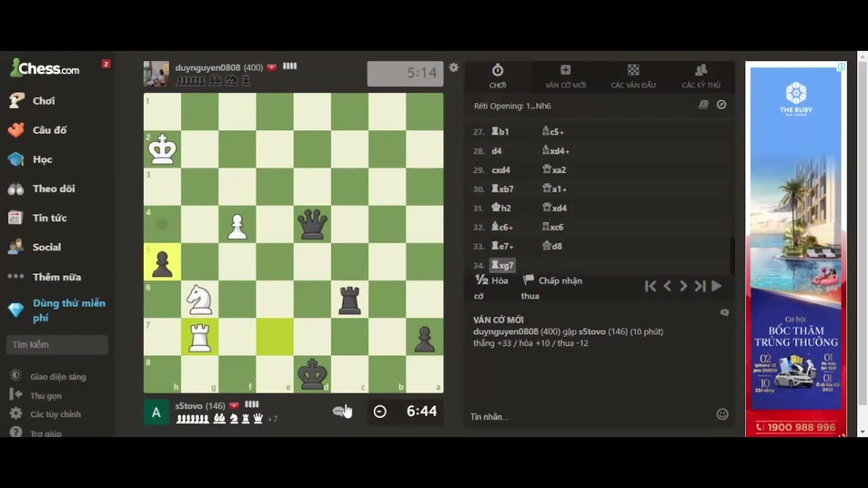The width and height of the screenshot is (868, 488).
Task: Select move 29 cxd4
Action: 500,169
